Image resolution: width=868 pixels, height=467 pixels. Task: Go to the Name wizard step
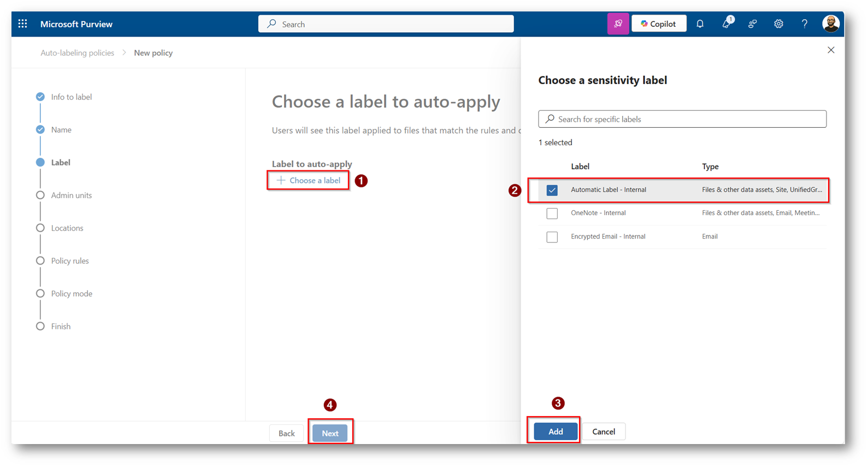coord(61,130)
